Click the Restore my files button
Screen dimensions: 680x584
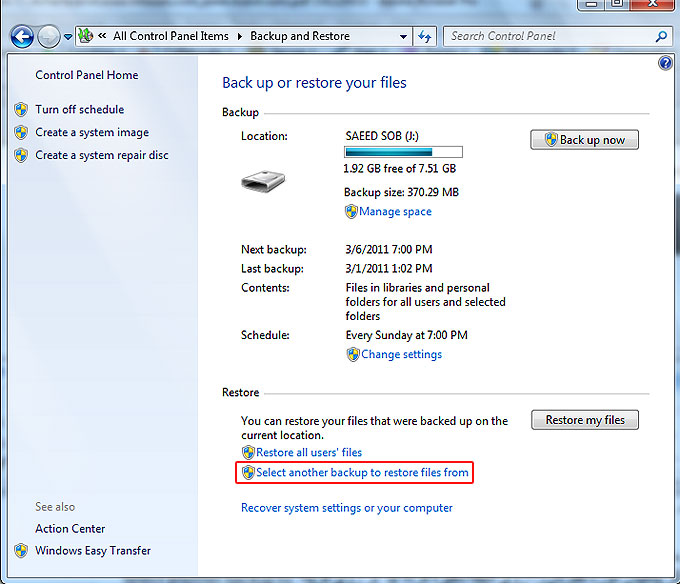tap(585, 420)
